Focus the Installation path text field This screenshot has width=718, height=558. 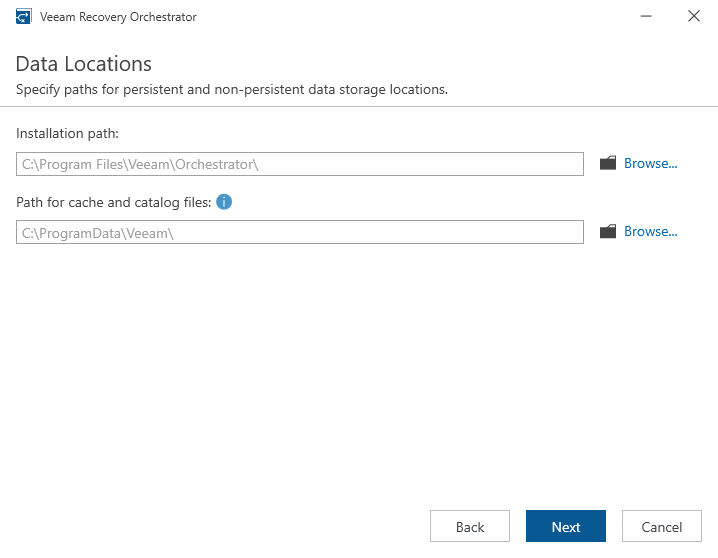[300, 164]
